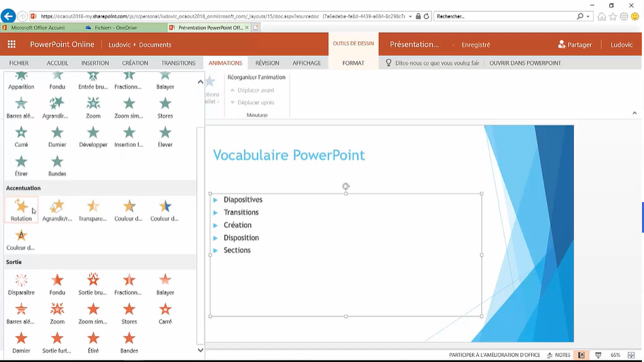The width and height of the screenshot is (644, 362).
Task: Choose the Fondu entrance effect in the top row
Action: click(x=57, y=80)
